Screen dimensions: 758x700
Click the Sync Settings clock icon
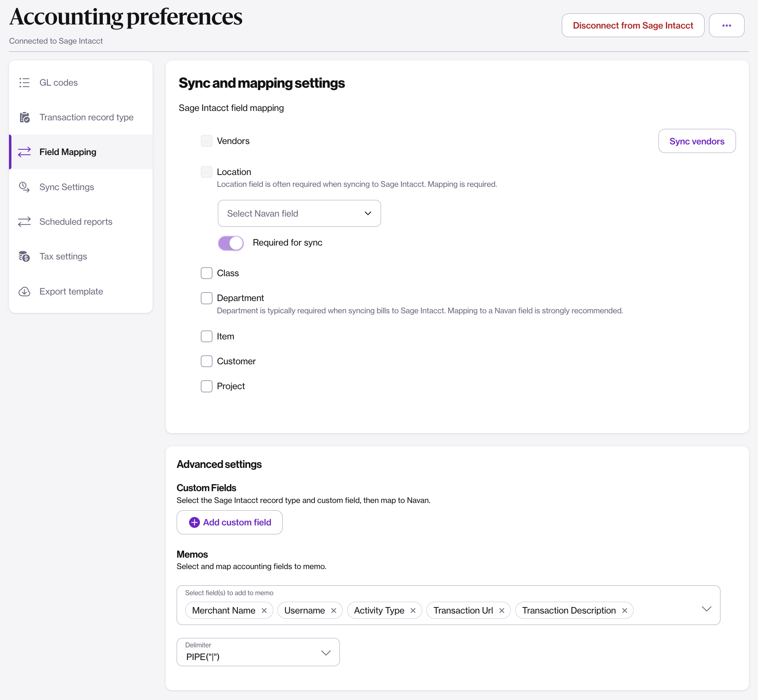(x=24, y=187)
